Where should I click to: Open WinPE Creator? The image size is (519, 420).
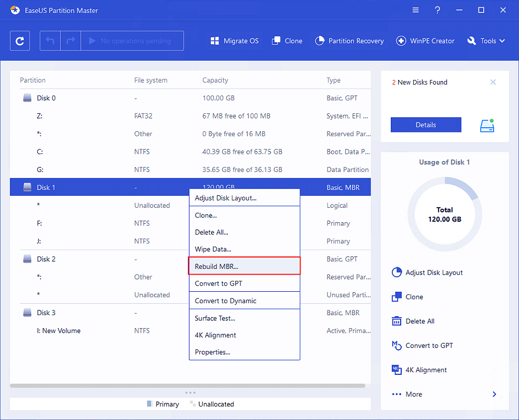425,40
